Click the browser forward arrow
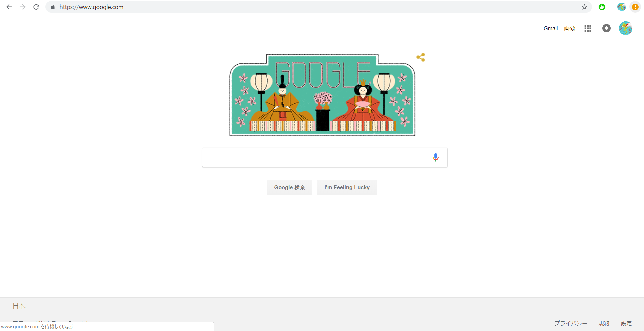 [x=22, y=7]
